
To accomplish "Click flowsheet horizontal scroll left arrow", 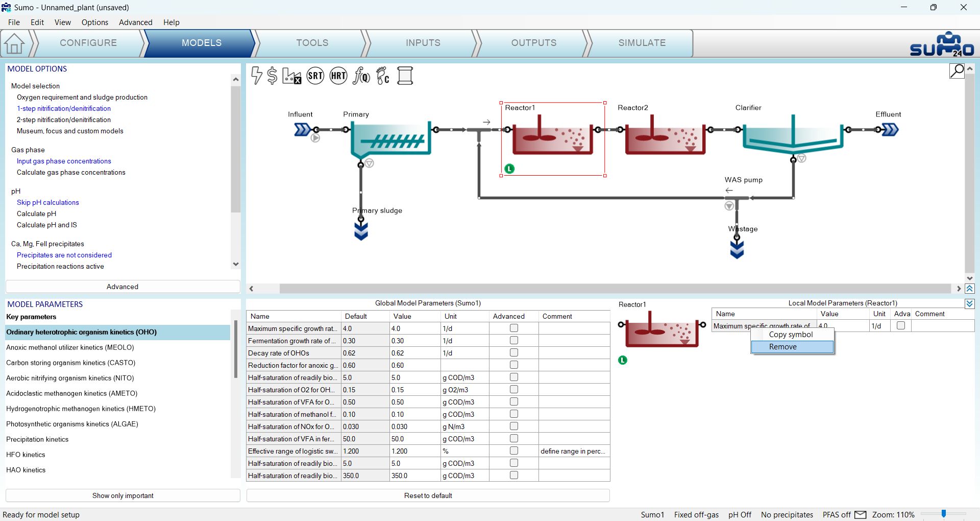I will 251,289.
